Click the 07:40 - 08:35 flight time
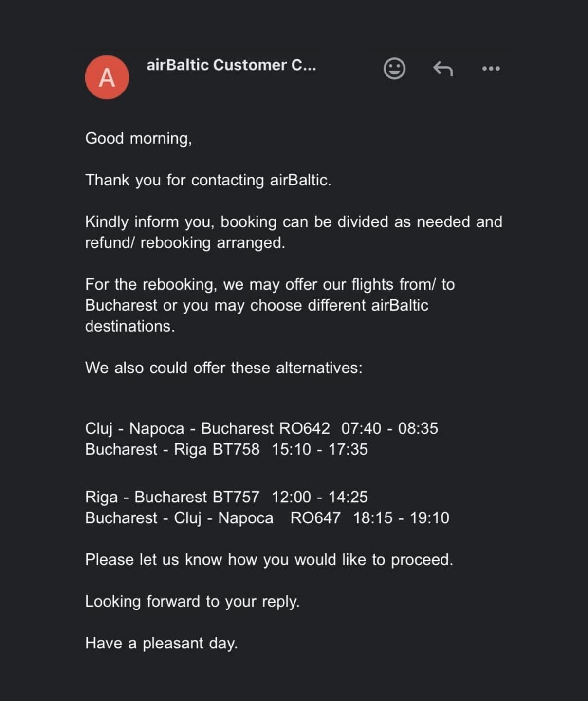Viewport: 588px width, 701px height. (x=389, y=428)
